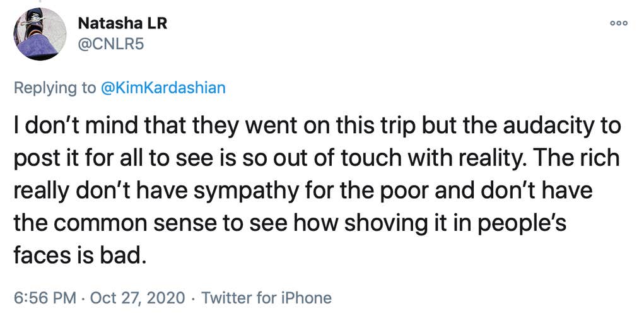The image size is (644, 323).
Task: Click the @CNLR5 username handle
Action: click(x=107, y=45)
